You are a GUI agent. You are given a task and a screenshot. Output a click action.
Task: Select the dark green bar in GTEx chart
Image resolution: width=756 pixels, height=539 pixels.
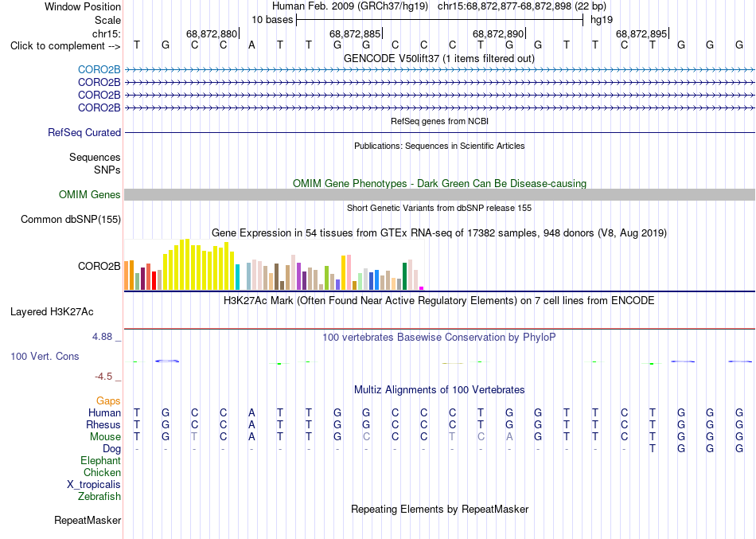coord(404,276)
